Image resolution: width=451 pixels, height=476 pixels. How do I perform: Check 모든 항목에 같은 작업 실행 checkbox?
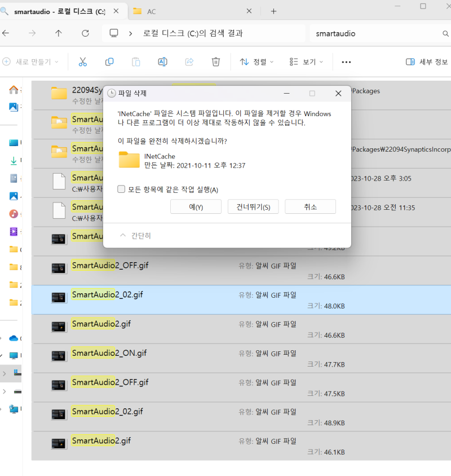(x=121, y=189)
